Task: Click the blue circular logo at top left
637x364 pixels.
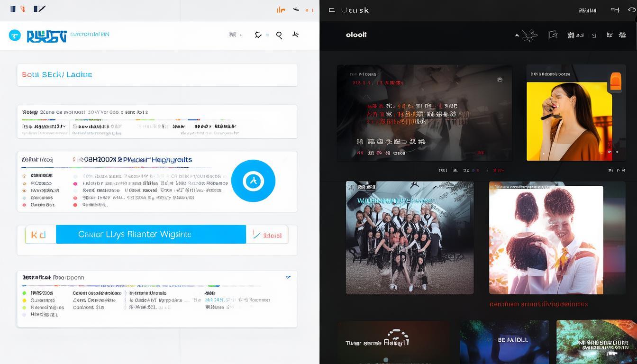Action: pos(14,35)
